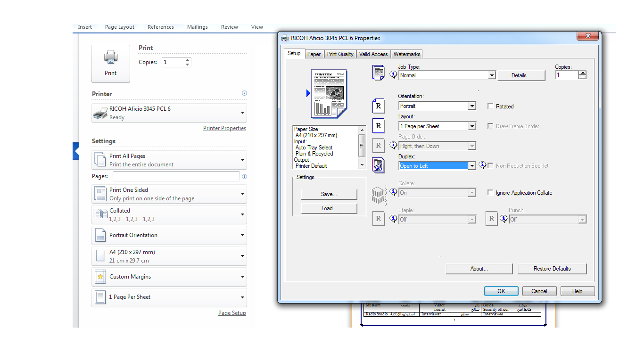Click the Load settings button
The width and height of the screenshot is (644, 362).
329,208
